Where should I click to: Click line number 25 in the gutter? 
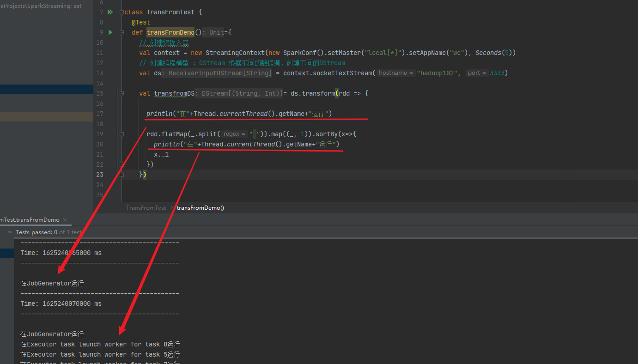(100, 195)
